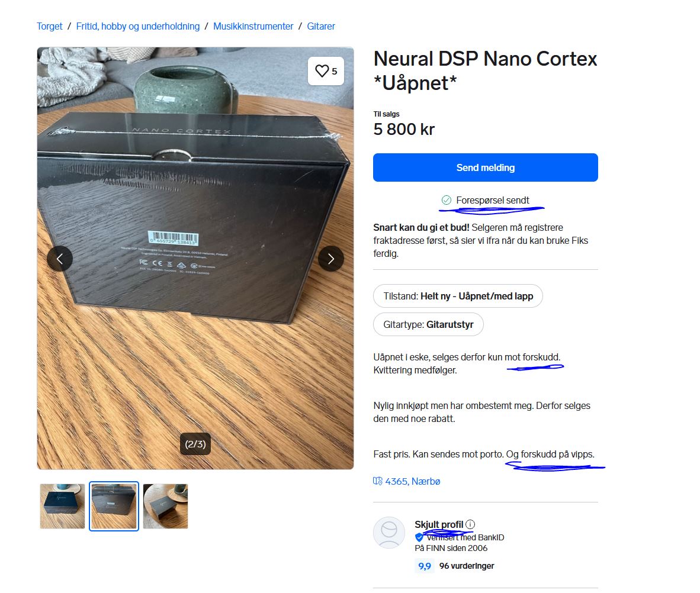Image resolution: width=700 pixels, height=593 pixels.
Task: Click the Send melding button
Action: (x=485, y=167)
